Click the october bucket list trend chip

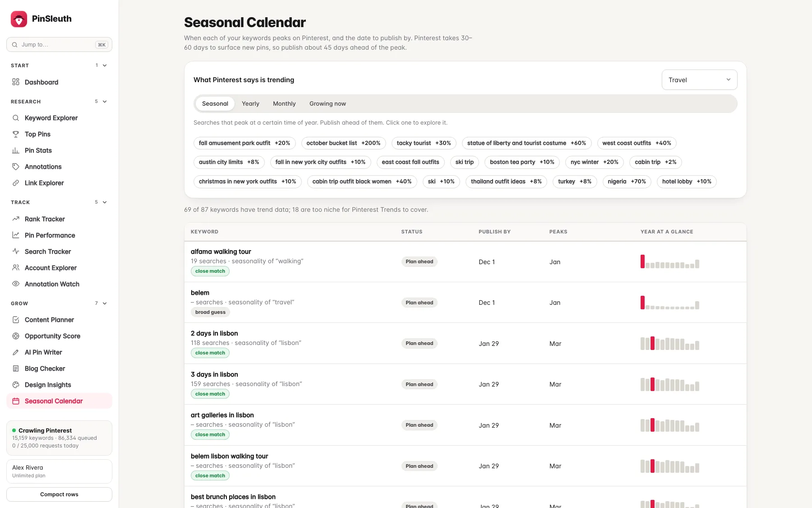343,143
